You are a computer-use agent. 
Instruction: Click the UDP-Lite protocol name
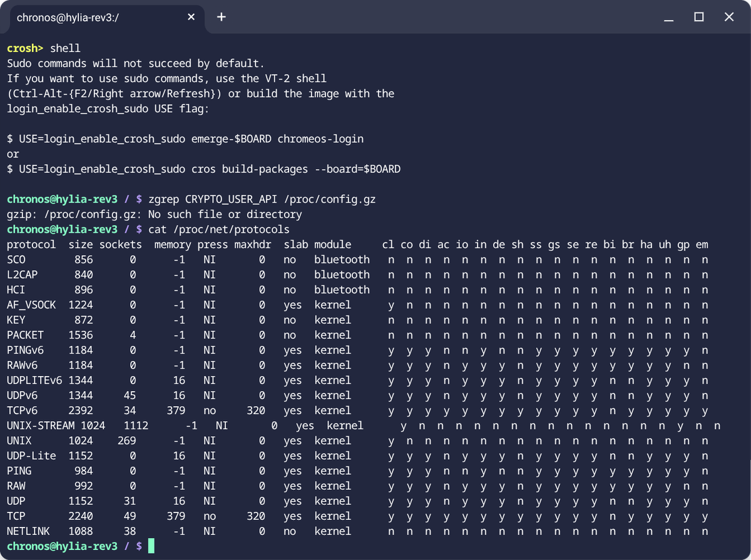[x=31, y=456]
